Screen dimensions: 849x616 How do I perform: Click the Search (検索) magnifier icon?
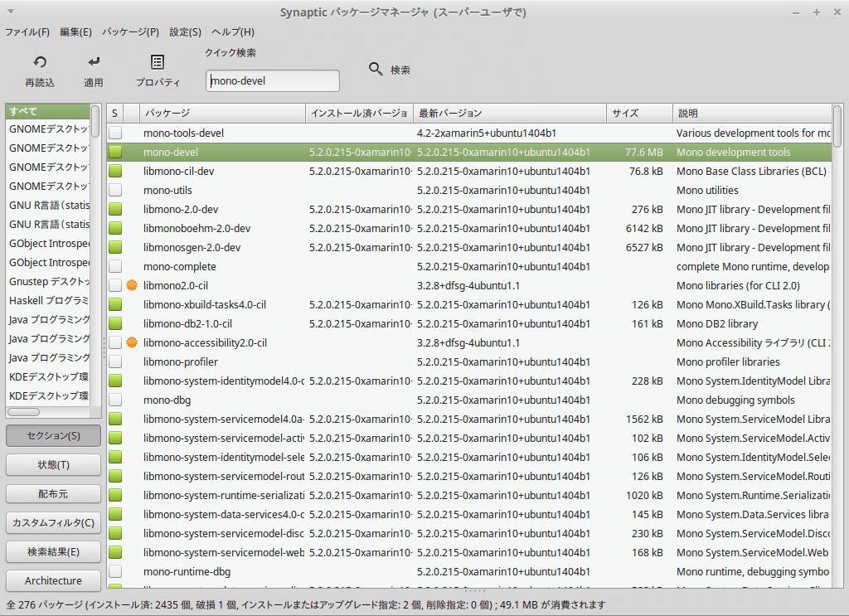coord(376,69)
